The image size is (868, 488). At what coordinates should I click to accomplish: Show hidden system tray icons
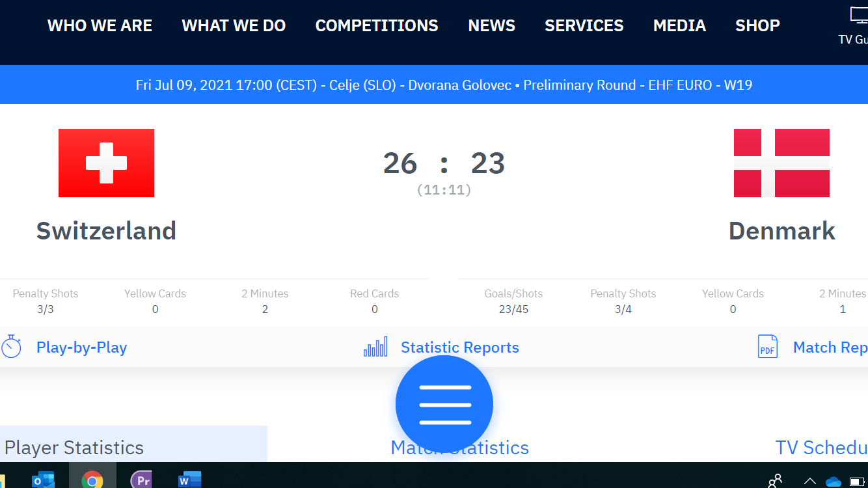point(809,481)
